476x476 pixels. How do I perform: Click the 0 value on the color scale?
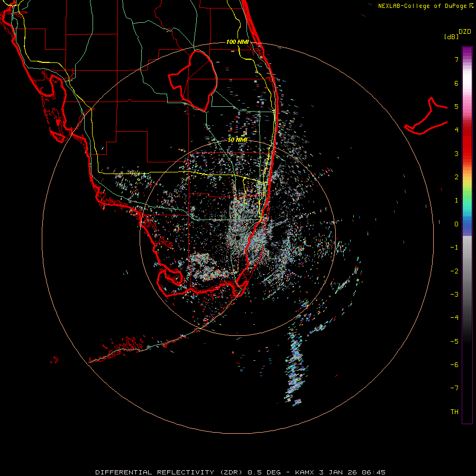point(456,224)
